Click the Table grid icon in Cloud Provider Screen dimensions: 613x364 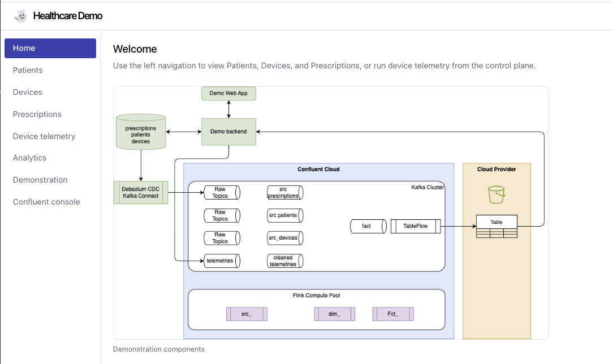tap(497, 227)
